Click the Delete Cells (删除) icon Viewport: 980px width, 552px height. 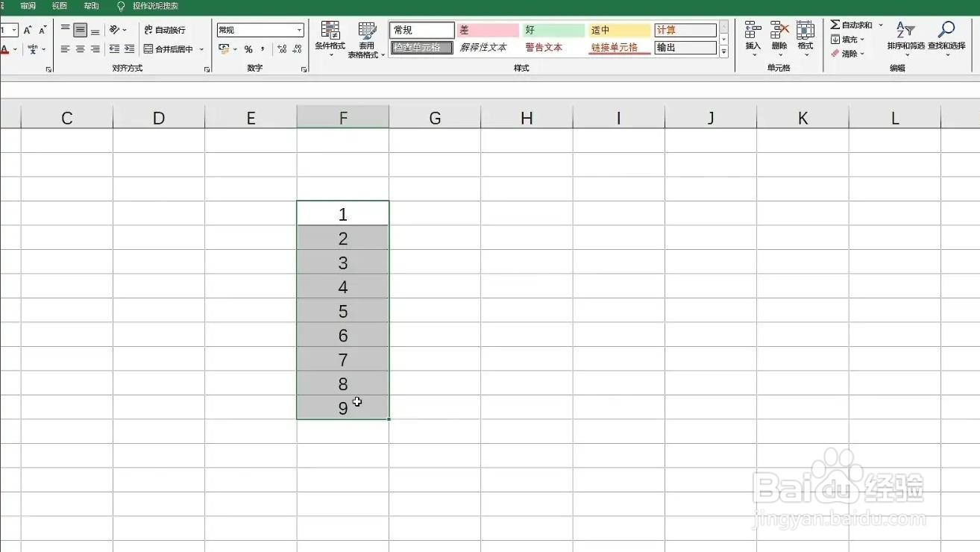coord(779,39)
